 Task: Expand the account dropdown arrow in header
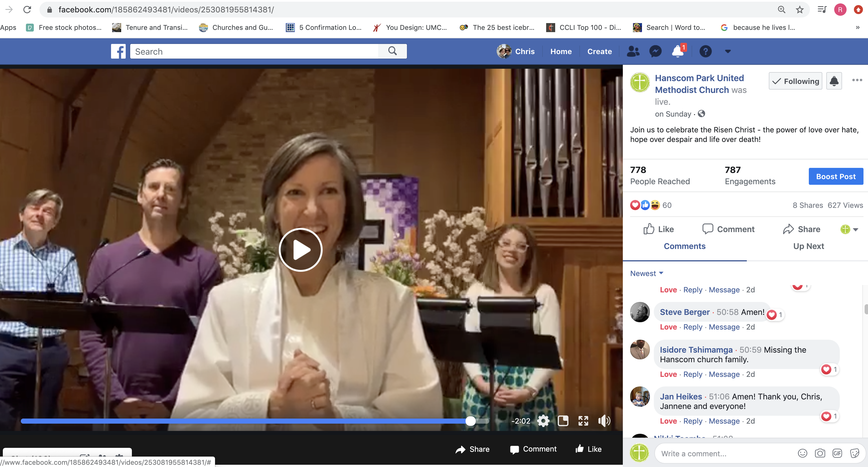tap(728, 52)
